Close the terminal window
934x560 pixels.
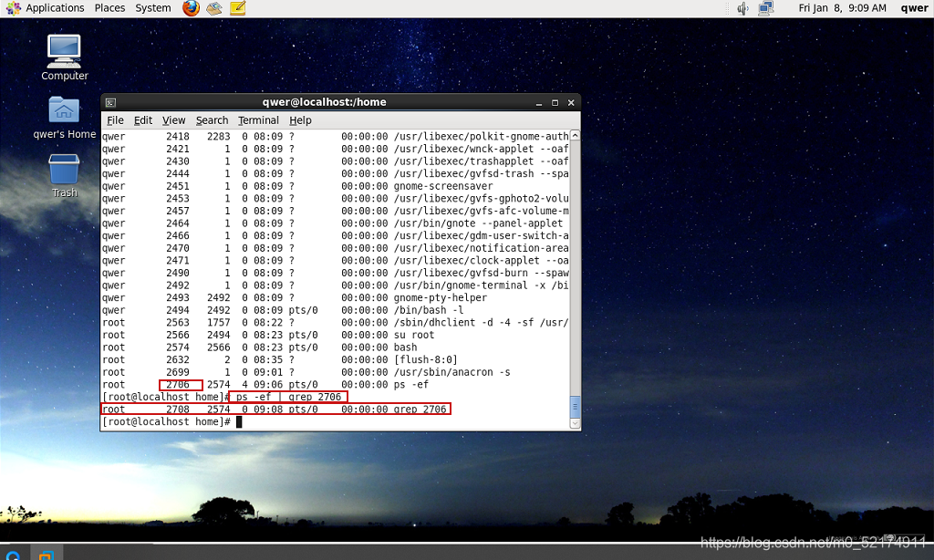click(x=571, y=103)
